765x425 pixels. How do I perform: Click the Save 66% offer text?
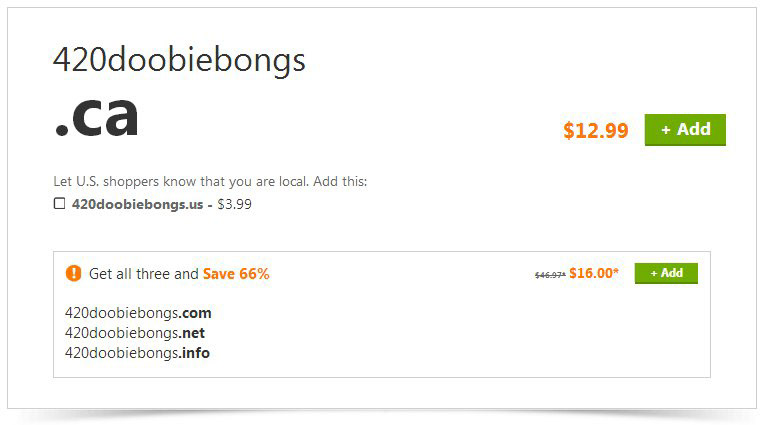tap(236, 274)
